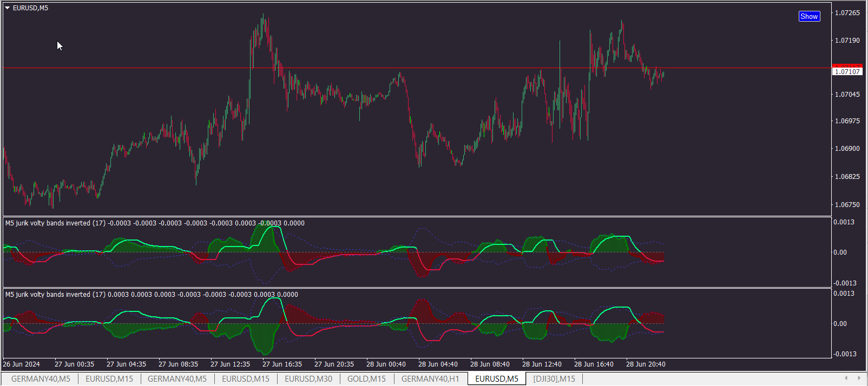Viewport: 868px width, 386px height.
Task: Switch to the first EURUSD,M15 tab
Action: click(x=109, y=379)
